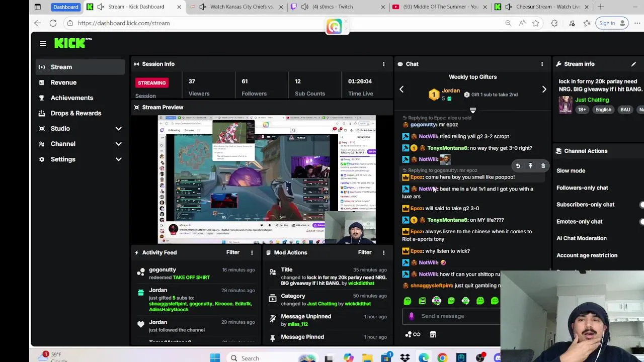Mute the Kick Dashboard tab audio
Screen dimensions: 644x362
click(101, 7)
